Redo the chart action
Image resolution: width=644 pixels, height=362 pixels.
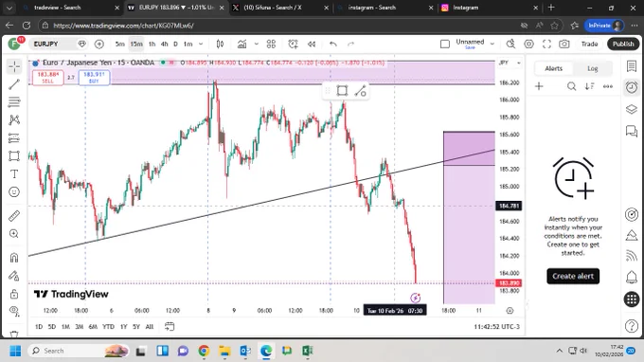tap(350, 44)
